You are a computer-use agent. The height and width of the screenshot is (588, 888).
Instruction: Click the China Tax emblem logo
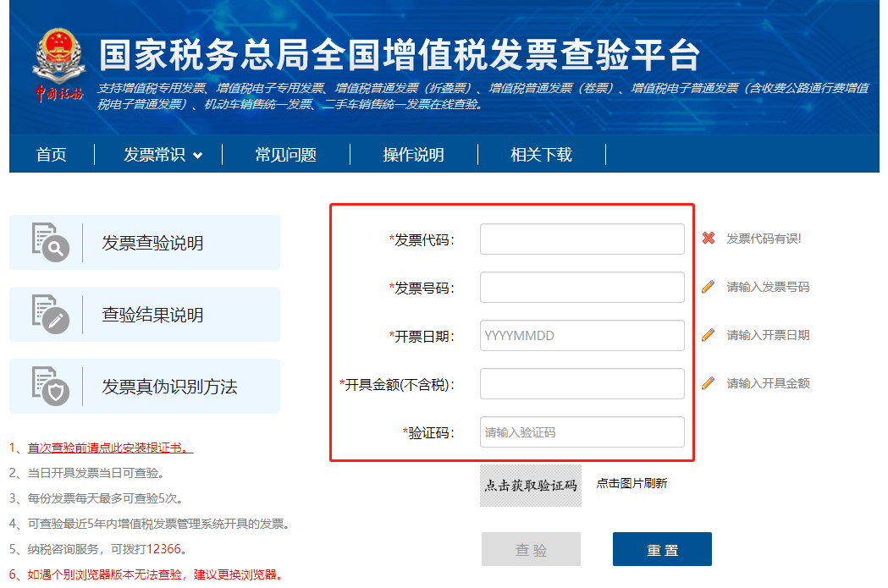pyautogui.click(x=58, y=65)
